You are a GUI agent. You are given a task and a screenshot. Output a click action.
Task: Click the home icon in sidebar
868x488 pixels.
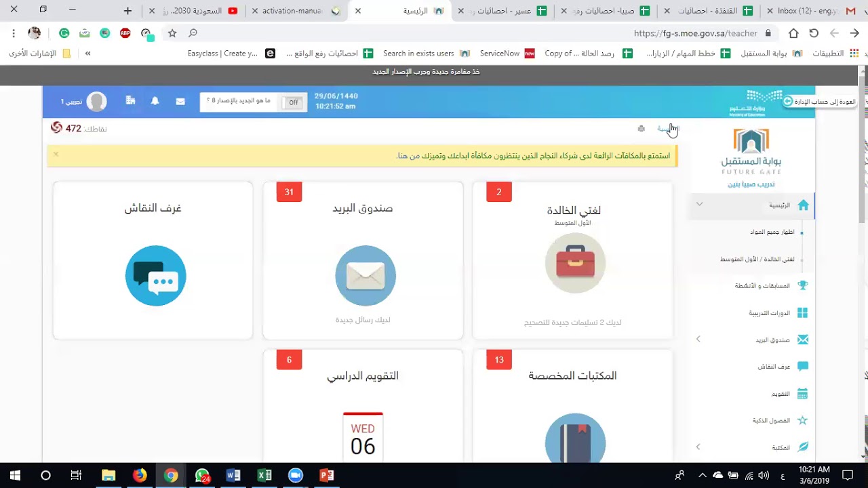pyautogui.click(x=803, y=205)
